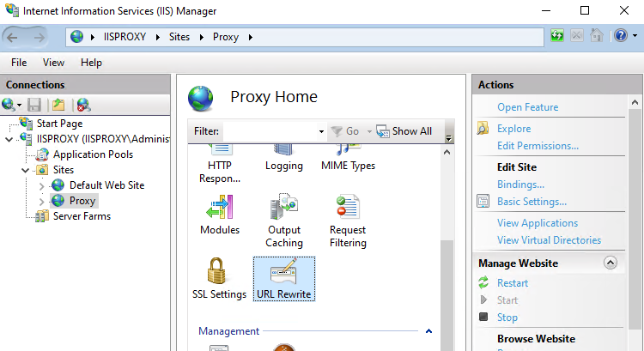Screen dimensions: 644x351
Task: Click the Show All button text
Action: tap(412, 131)
